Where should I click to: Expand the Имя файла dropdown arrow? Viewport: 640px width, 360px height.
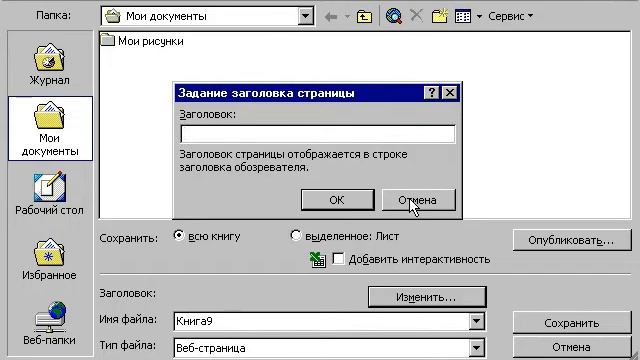click(x=476, y=321)
